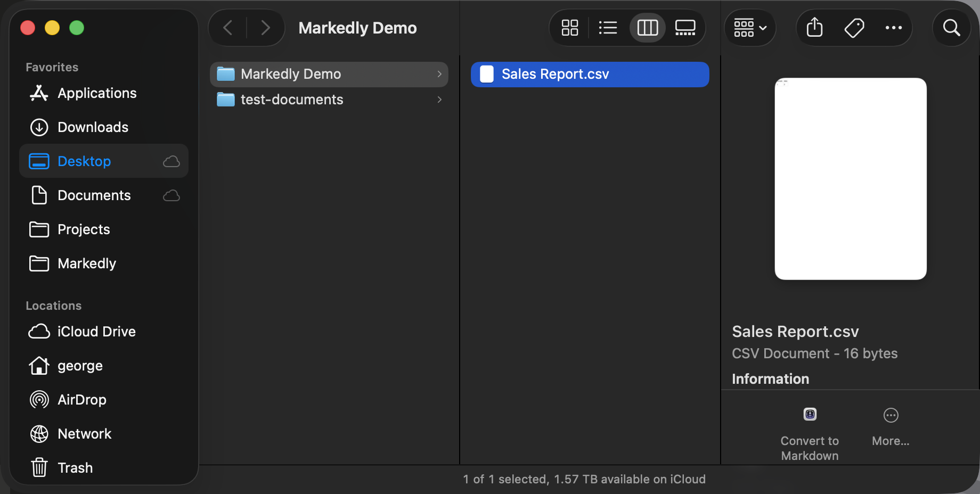Open the george home folder

pos(104,366)
